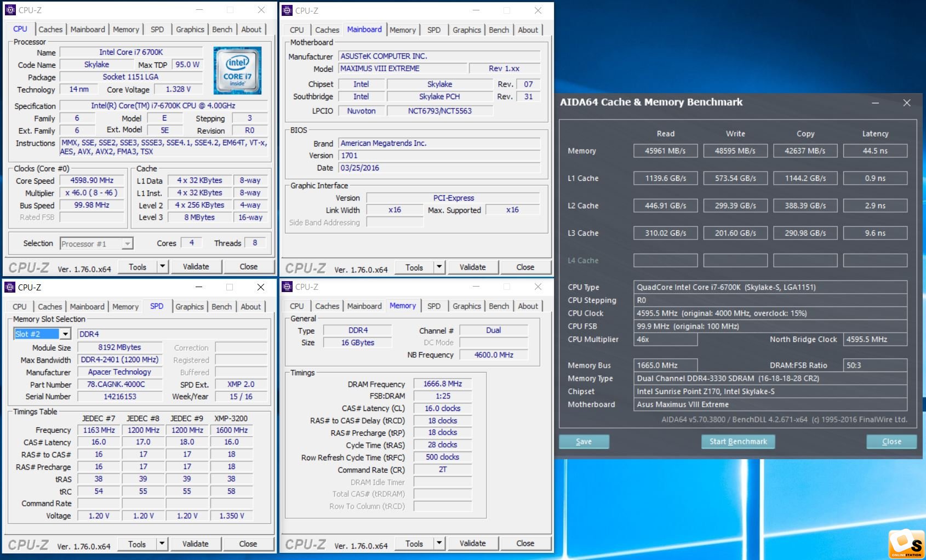This screenshot has width=926, height=560.
Task: Click CPU-Z app icon in Memory window title
Action: coord(287,287)
